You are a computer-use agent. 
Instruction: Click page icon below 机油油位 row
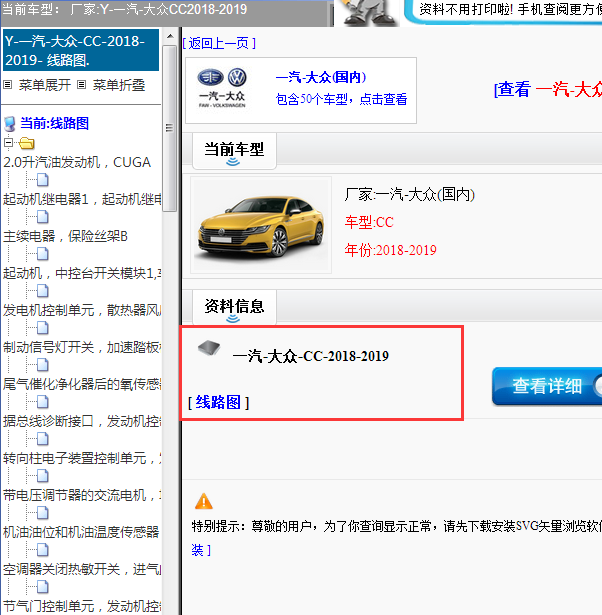pyautogui.click(x=43, y=550)
